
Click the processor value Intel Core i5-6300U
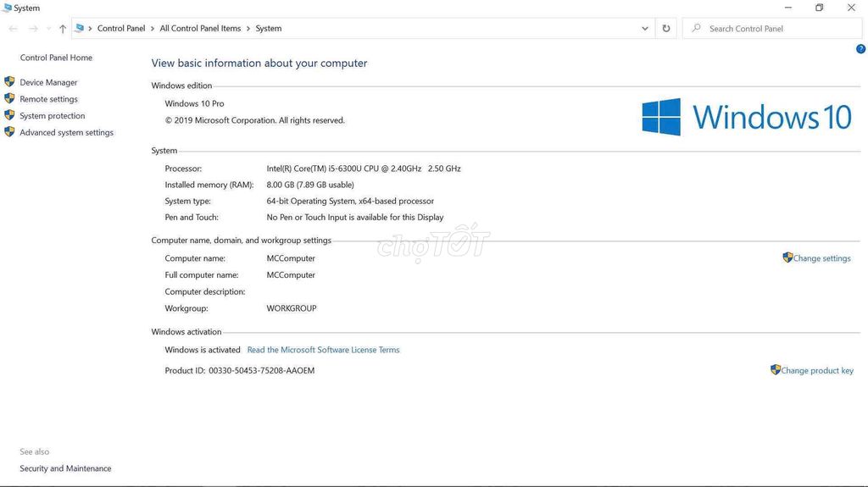[364, 169]
